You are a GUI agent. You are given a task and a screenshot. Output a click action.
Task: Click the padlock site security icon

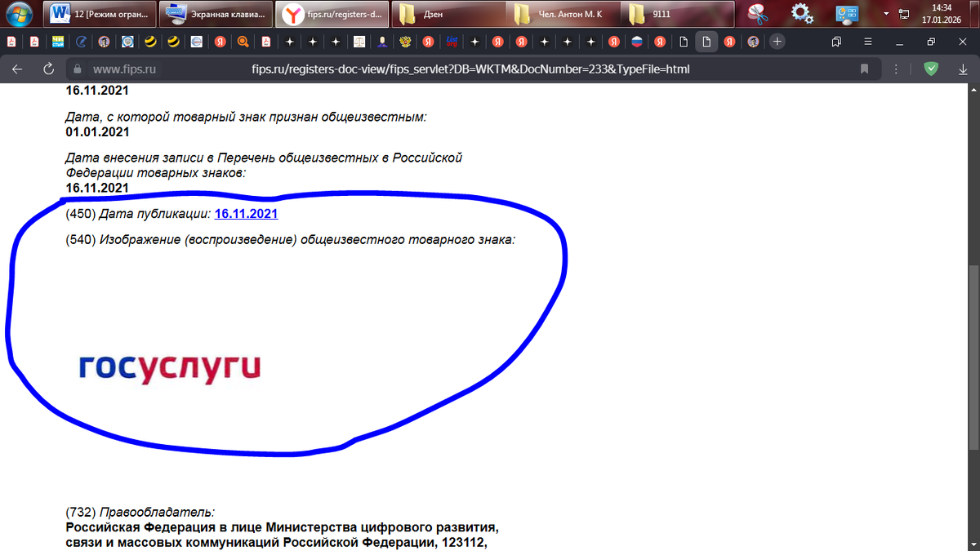click(79, 69)
